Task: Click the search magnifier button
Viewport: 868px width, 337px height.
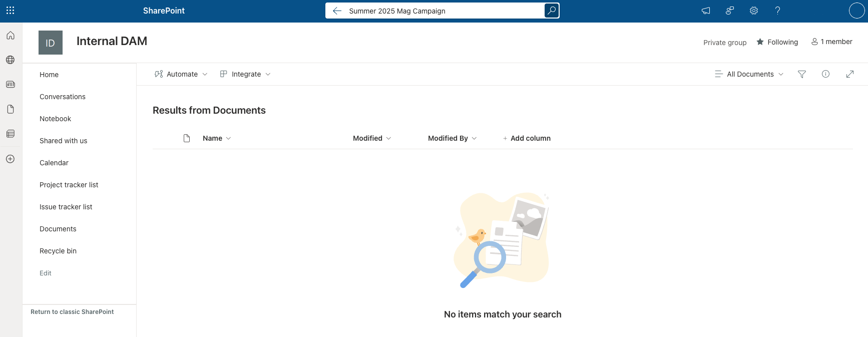Action: pos(551,11)
